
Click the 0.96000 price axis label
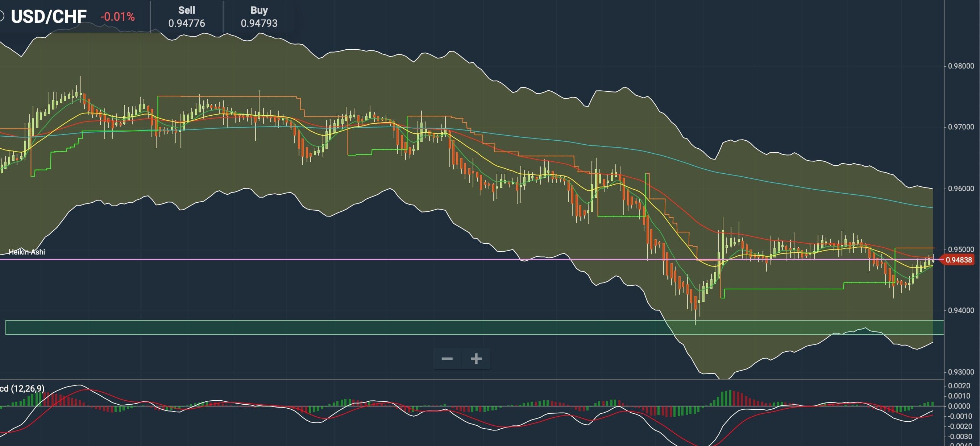(961, 188)
